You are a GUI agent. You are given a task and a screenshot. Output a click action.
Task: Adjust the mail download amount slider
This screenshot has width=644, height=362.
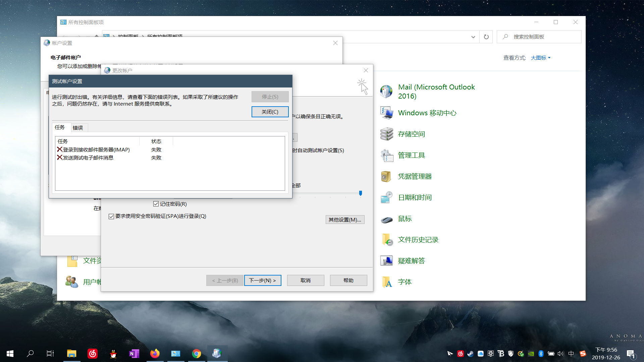[361, 193]
